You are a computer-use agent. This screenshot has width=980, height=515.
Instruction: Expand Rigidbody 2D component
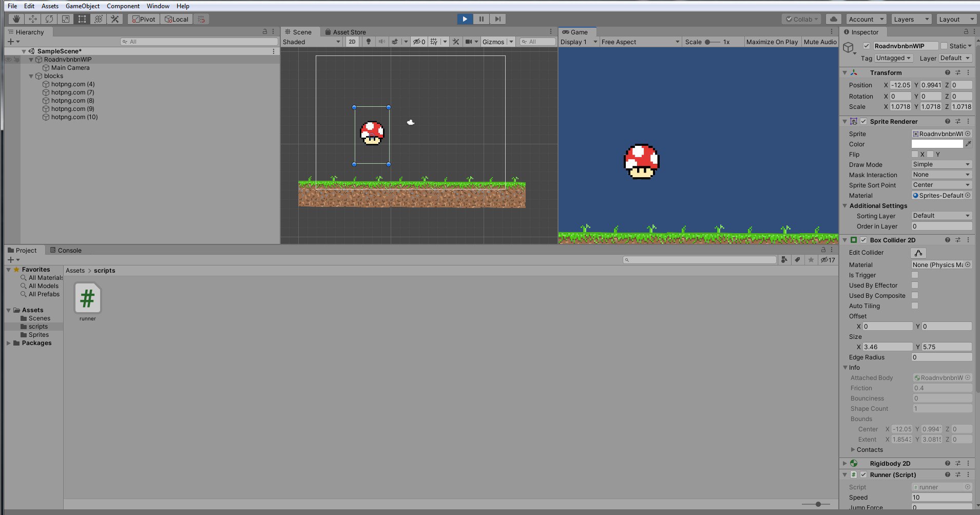coord(845,463)
